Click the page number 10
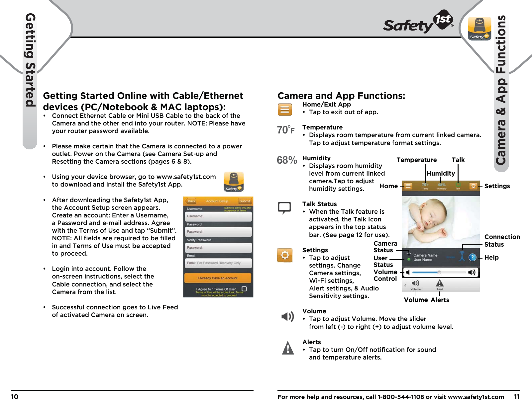 (15, 397)
